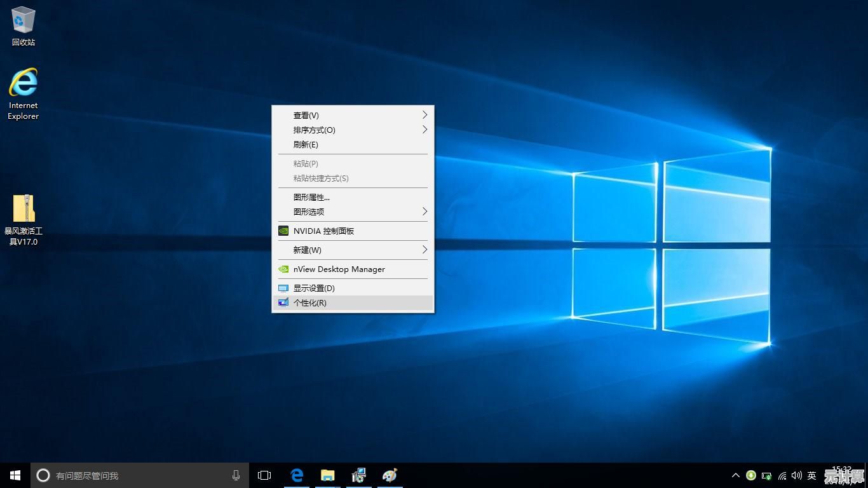Click the Cortana search box
Viewport: 868px width, 488px height.
[x=133, y=475]
